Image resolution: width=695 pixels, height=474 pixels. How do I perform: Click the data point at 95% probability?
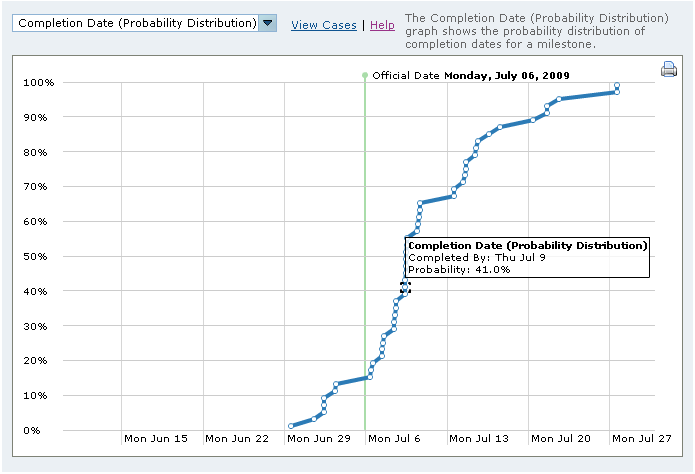(558, 99)
